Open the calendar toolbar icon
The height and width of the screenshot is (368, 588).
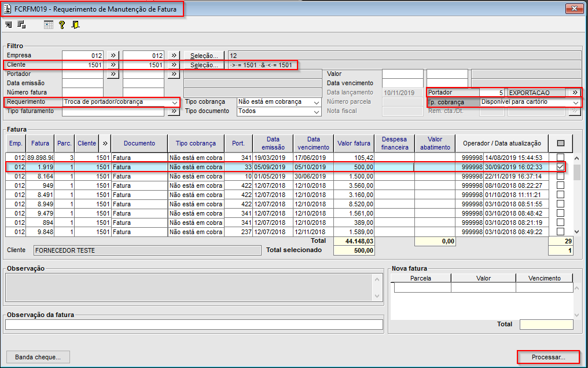click(x=49, y=25)
